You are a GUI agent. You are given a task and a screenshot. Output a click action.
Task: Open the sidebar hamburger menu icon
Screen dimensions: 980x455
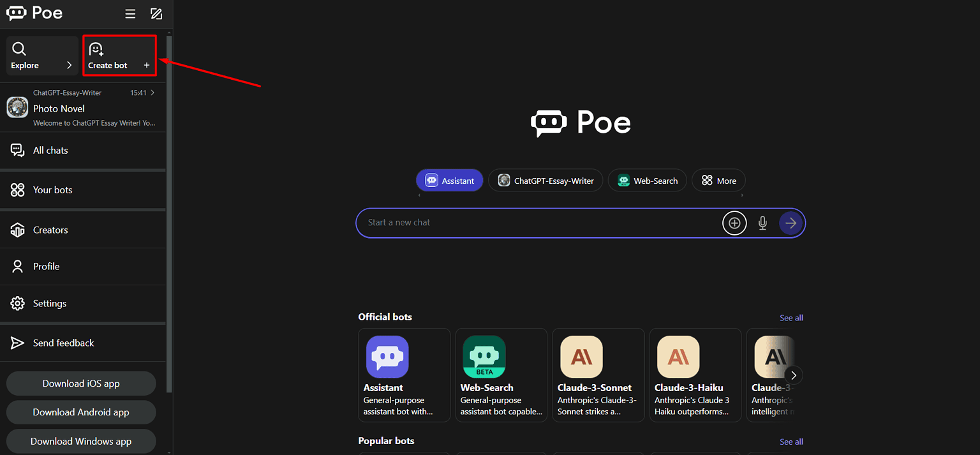[130, 13]
